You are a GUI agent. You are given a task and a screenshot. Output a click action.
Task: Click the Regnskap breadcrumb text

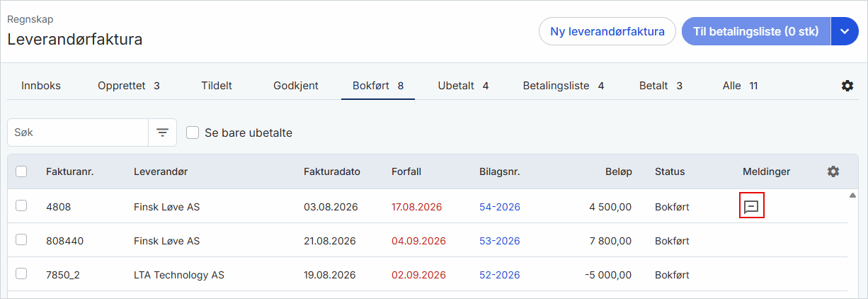(x=30, y=19)
